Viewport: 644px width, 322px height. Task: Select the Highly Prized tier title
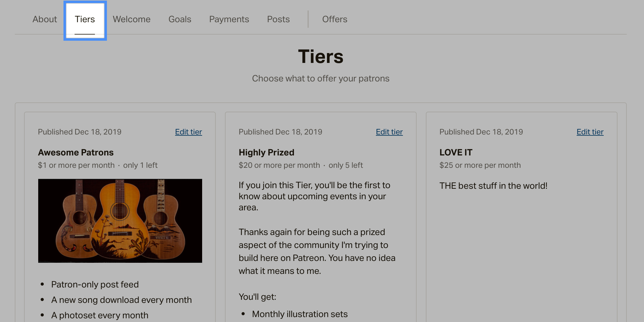267,152
